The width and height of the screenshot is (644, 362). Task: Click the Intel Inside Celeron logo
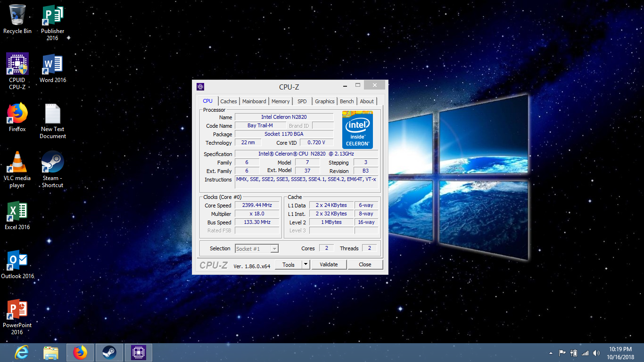point(357,130)
